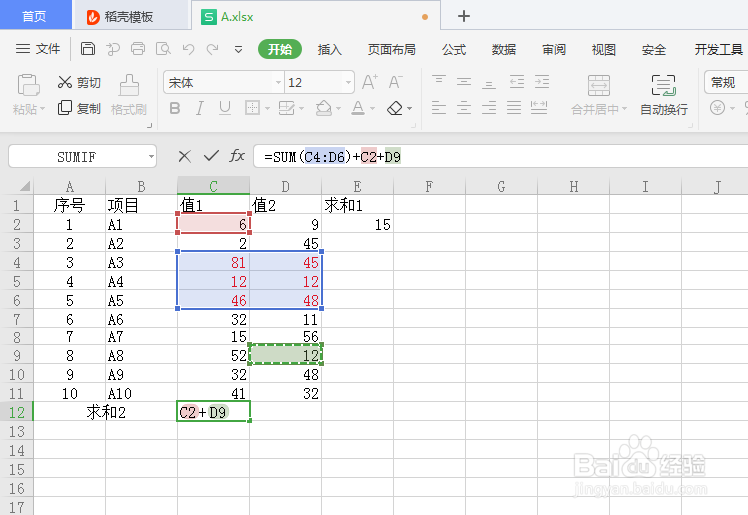The image size is (748, 515).
Task: Toggle Wrap Text (自动换行) button
Action: coord(664,95)
